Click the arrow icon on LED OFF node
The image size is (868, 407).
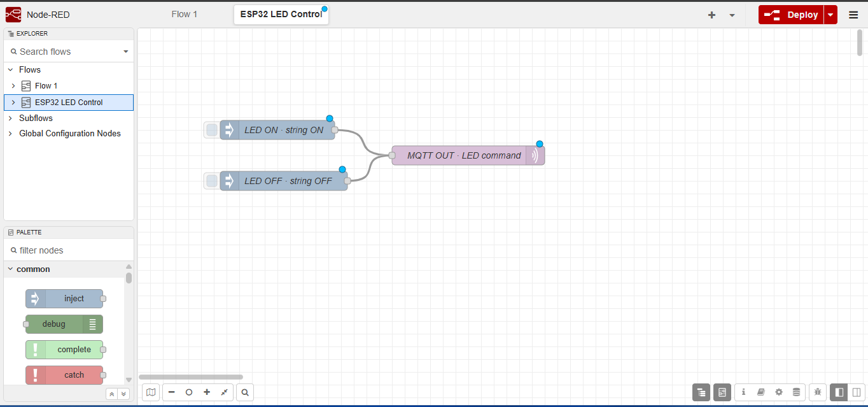229,181
